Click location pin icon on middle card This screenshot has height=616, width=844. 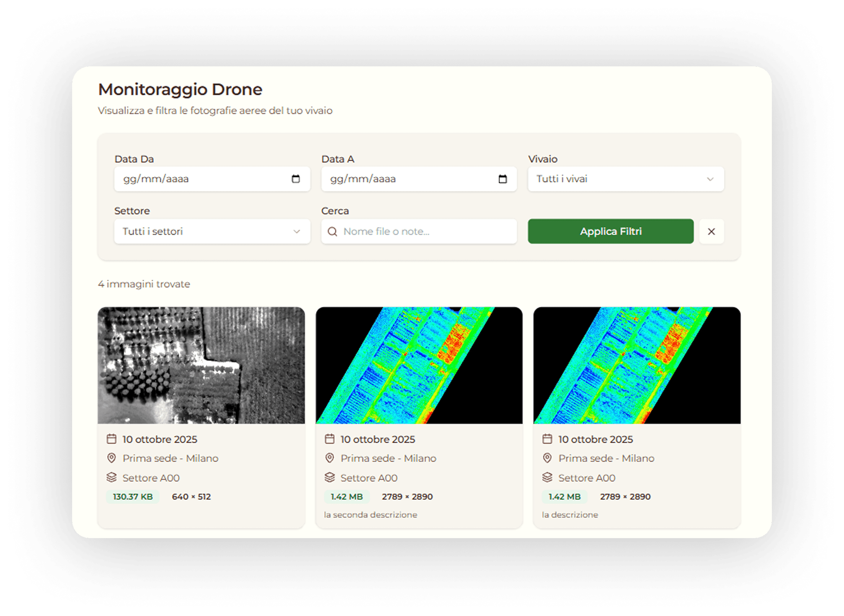329,458
